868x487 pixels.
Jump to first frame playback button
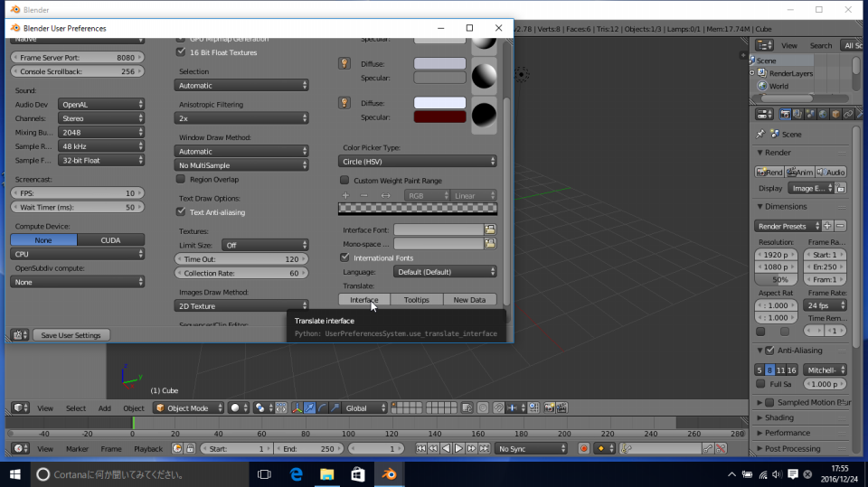click(x=420, y=448)
